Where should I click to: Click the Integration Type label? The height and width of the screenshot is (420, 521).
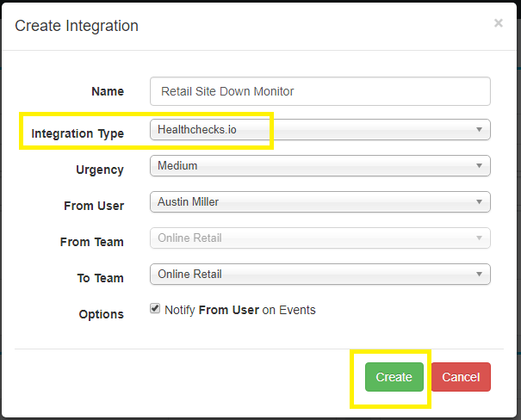(x=78, y=133)
